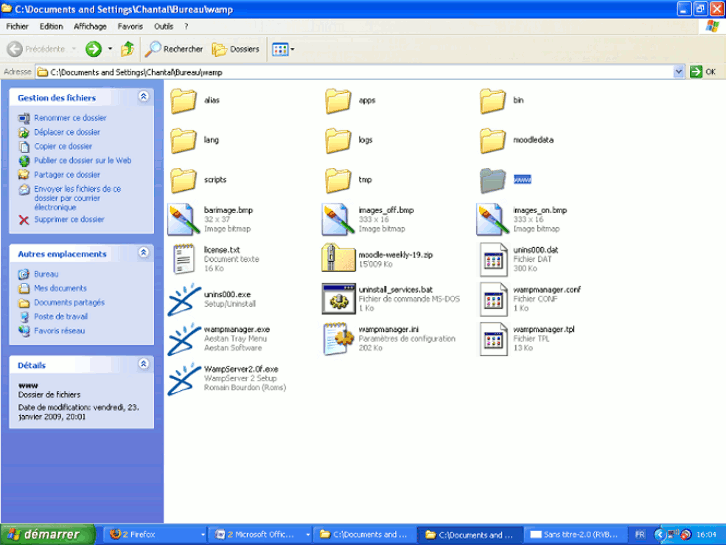The width and height of the screenshot is (726, 545).
Task: Select the wampmanager.tpl file icon
Action: point(493,339)
